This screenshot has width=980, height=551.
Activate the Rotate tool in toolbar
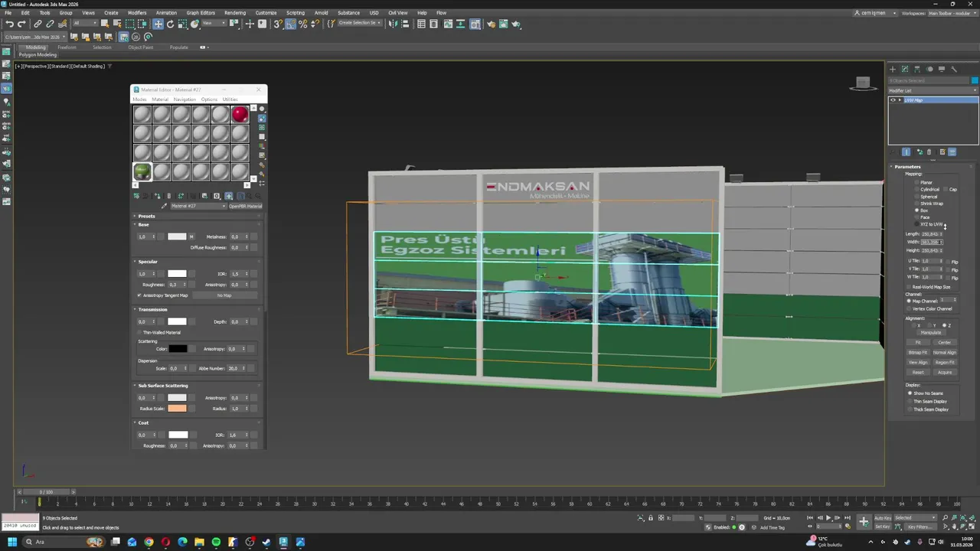coord(170,24)
